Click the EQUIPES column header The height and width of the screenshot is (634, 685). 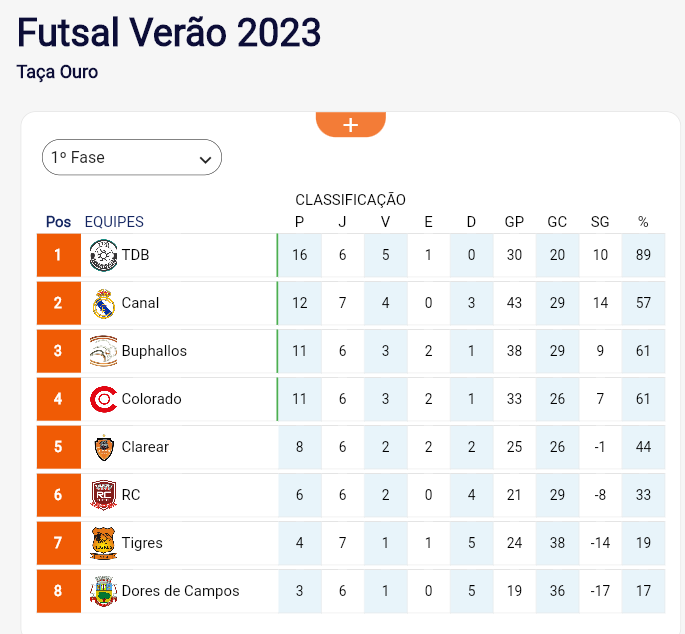click(x=114, y=222)
